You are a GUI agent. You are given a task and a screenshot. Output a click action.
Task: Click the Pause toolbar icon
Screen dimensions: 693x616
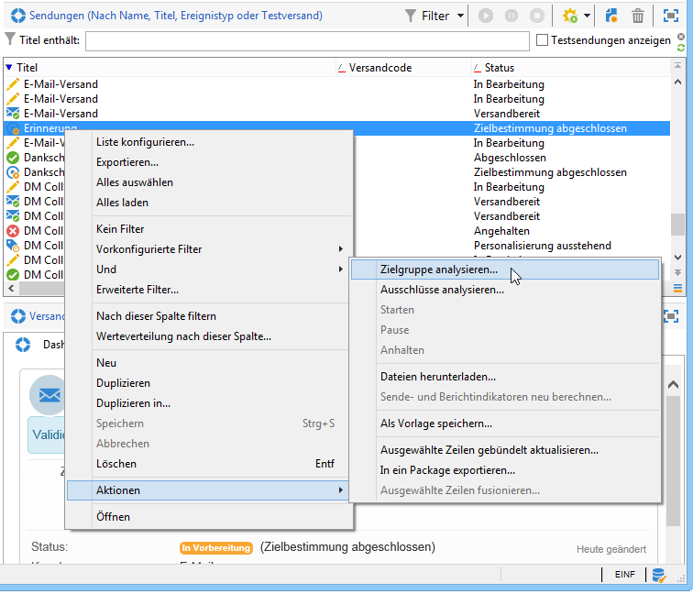click(x=511, y=16)
